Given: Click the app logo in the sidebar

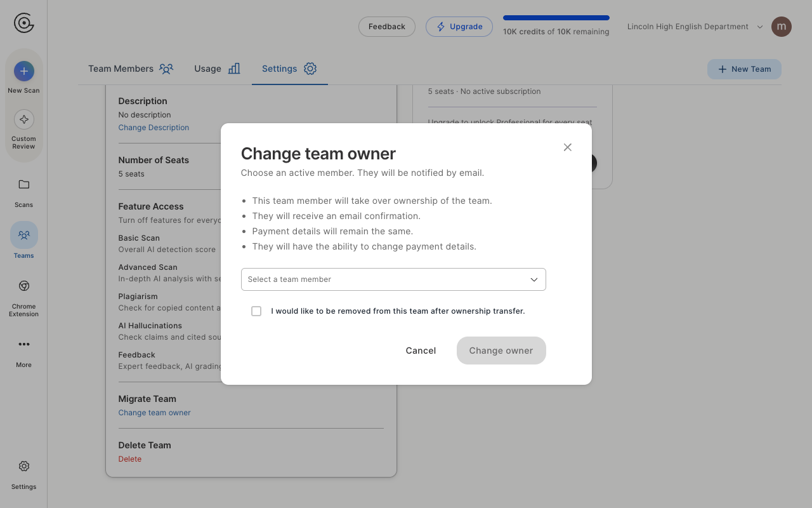Looking at the screenshot, I should click(x=24, y=23).
